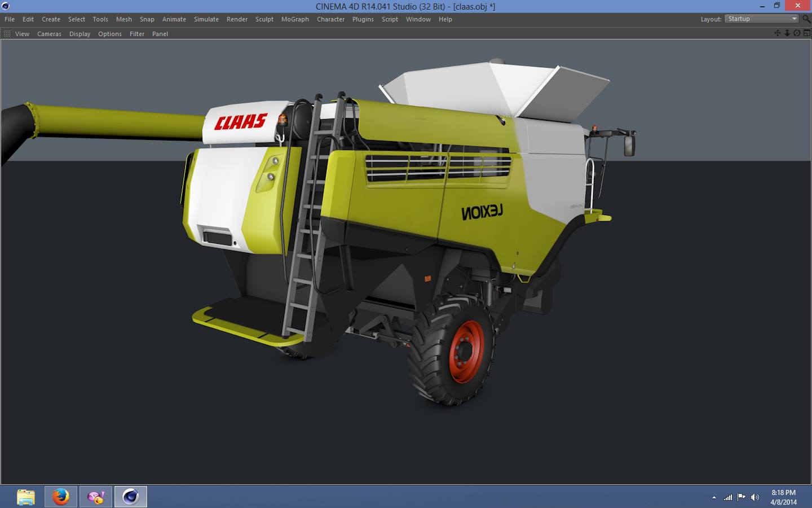Open the Animate menu

coord(174,19)
